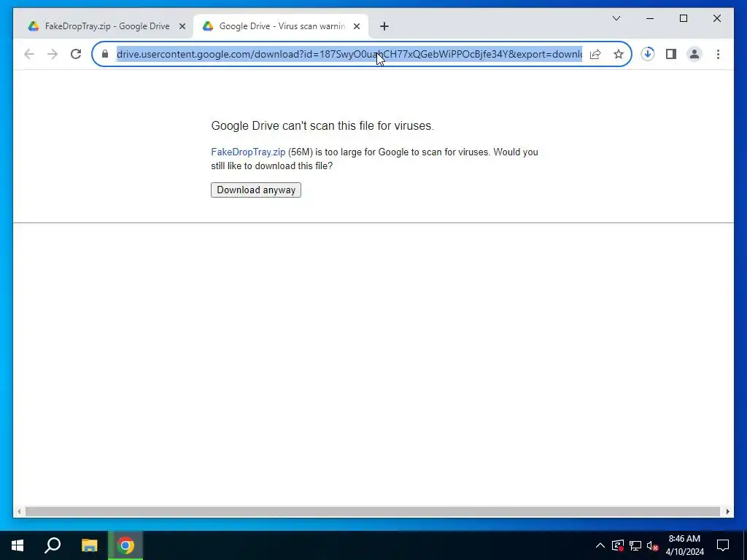Open the notification center icon
The width and height of the screenshot is (747, 560).
point(723,545)
